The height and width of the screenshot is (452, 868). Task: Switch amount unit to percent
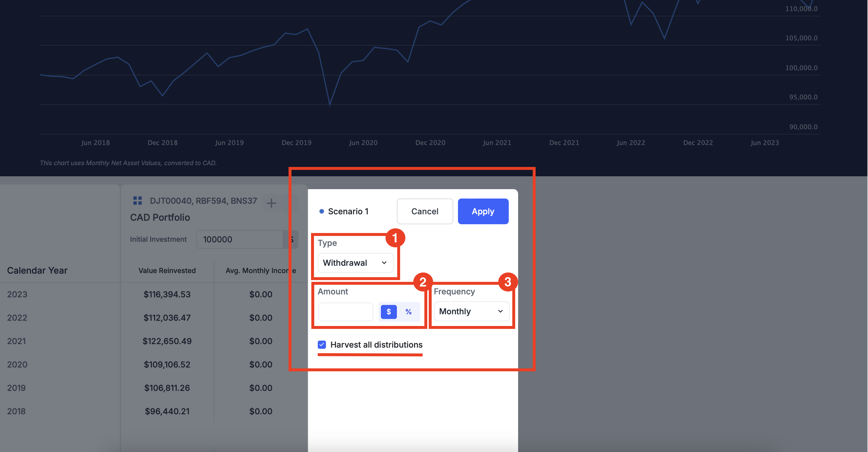408,312
